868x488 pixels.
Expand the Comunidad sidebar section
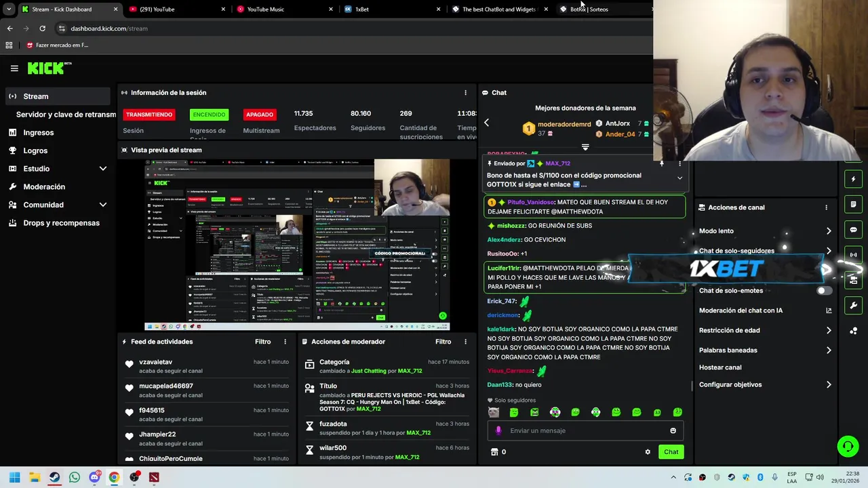tap(103, 205)
